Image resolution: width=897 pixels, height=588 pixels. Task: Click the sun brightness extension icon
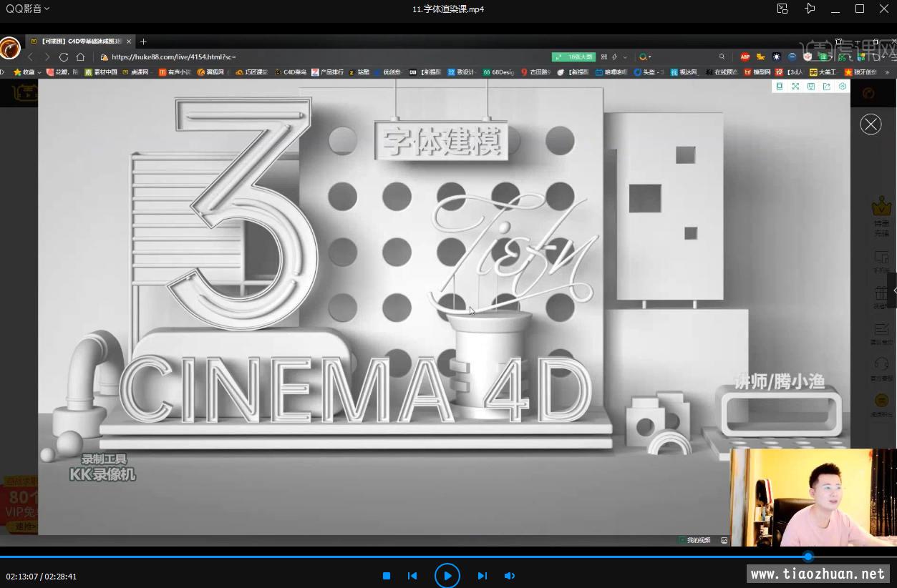777,57
